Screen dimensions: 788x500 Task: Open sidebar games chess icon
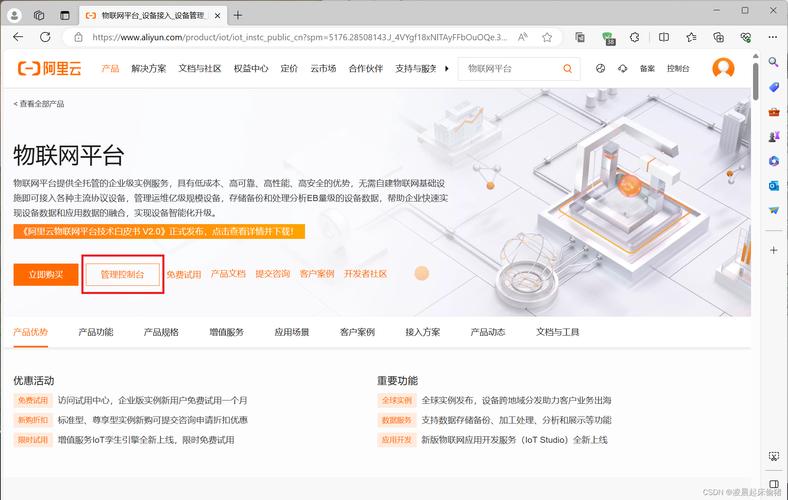coord(773,136)
